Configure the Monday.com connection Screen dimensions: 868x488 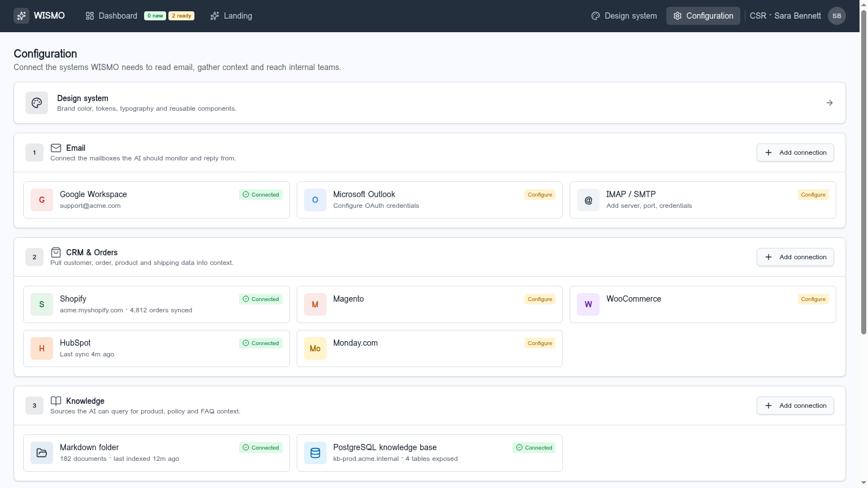coord(540,343)
